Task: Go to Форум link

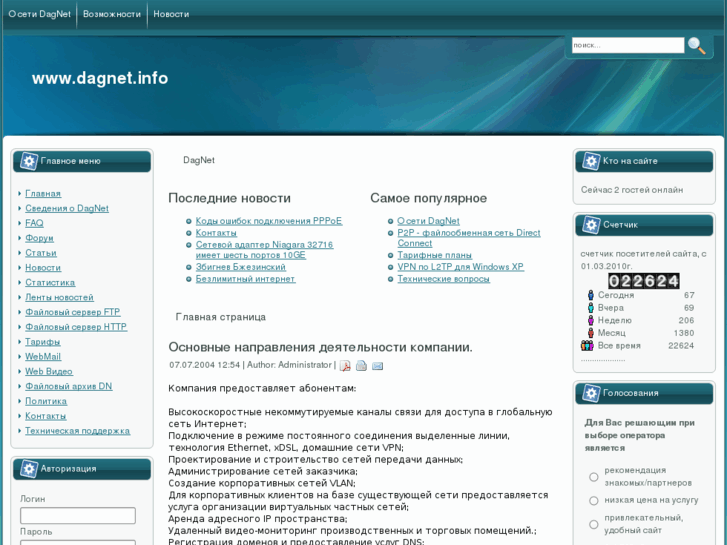Action: (x=39, y=238)
